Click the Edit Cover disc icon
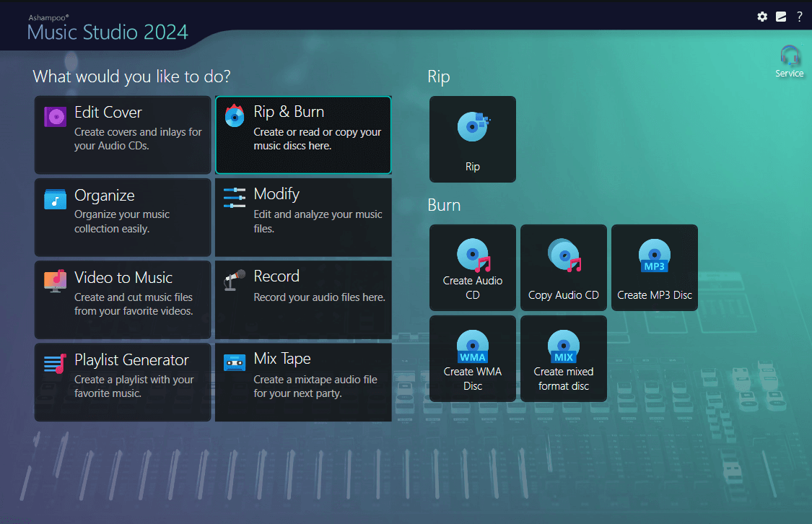The width and height of the screenshot is (812, 524). [54, 116]
